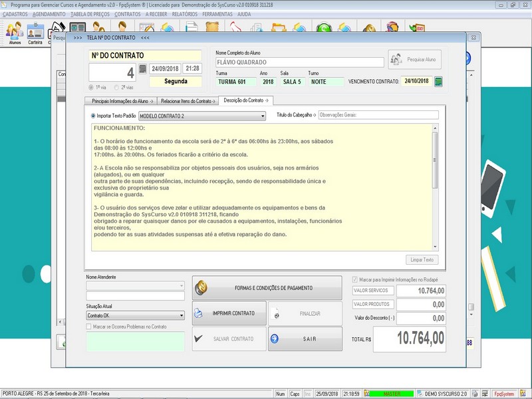This screenshot has height=399, width=532.
Task: Click the single person toolbar icon
Action: [x=122, y=27]
